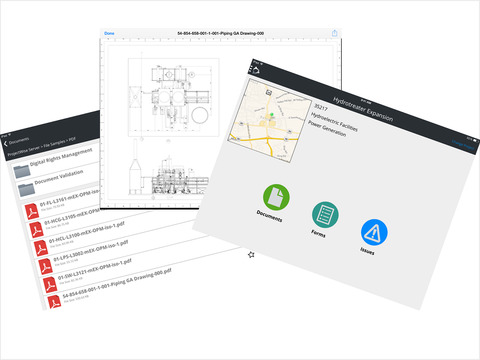Select file name 01-FL-L3161-mEX-OPM-iso
This screenshot has height=360, width=480.
tap(69, 198)
